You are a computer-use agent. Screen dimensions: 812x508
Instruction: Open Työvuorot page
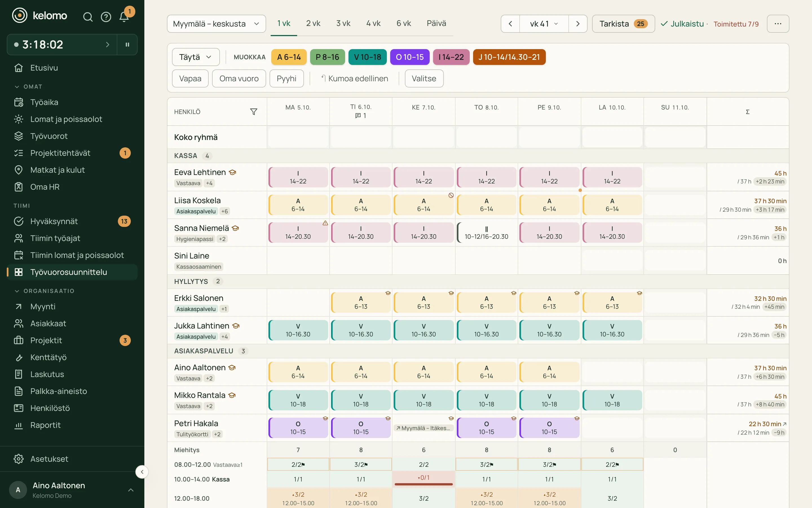point(72,136)
